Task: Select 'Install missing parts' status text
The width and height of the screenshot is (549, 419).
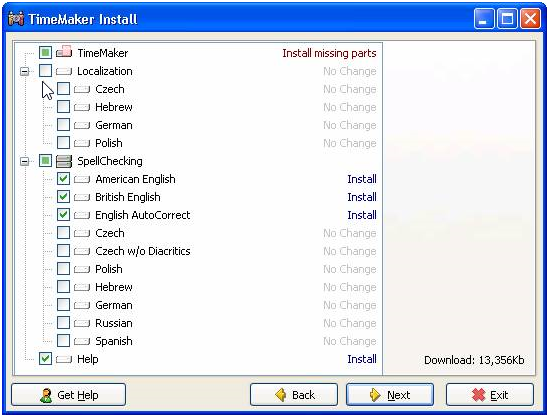Action: (x=329, y=53)
